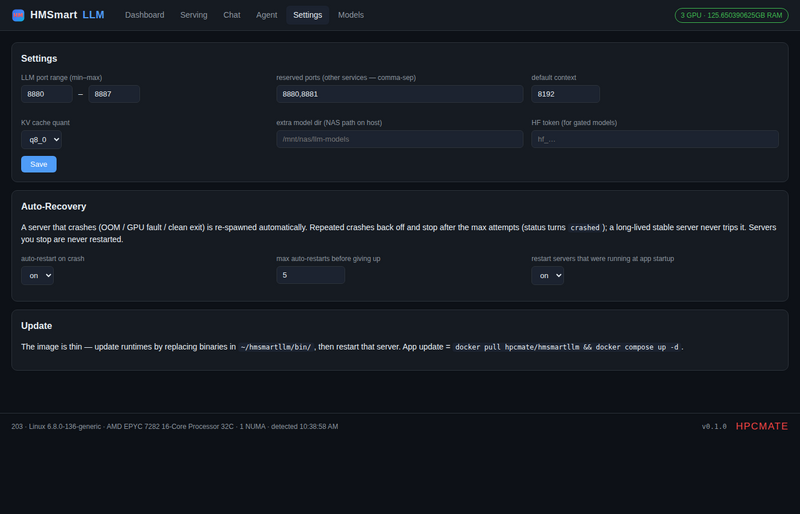Click the v0.1.0 version label
This screenshot has width=800, height=514.
(x=714, y=427)
